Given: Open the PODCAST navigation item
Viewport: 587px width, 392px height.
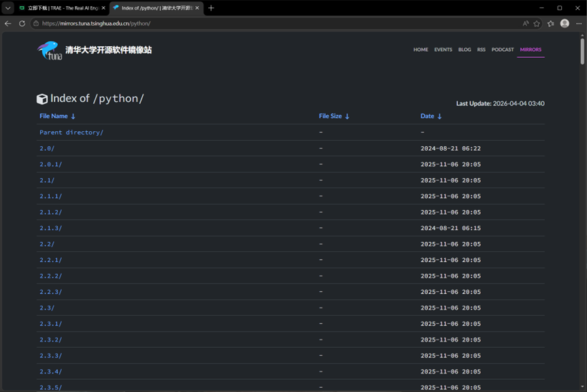Looking at the screenshot, I should tap(503, 50).
